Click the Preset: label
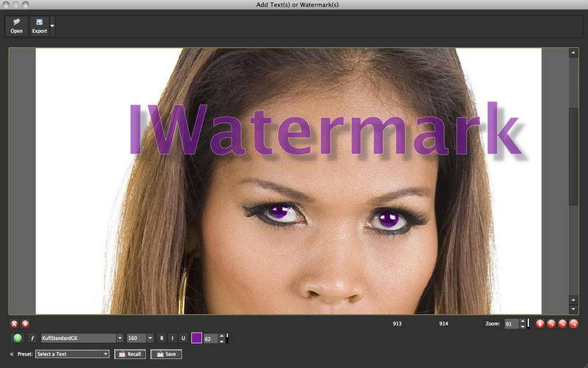 pos(25,354)
